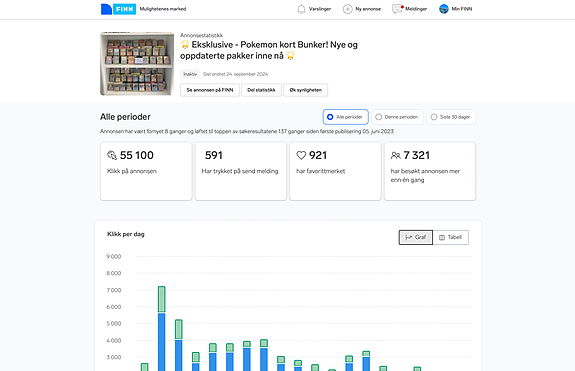Switch chart view to Graf
The height and width of the screenshot is (371, 575).
pos(416,237)
